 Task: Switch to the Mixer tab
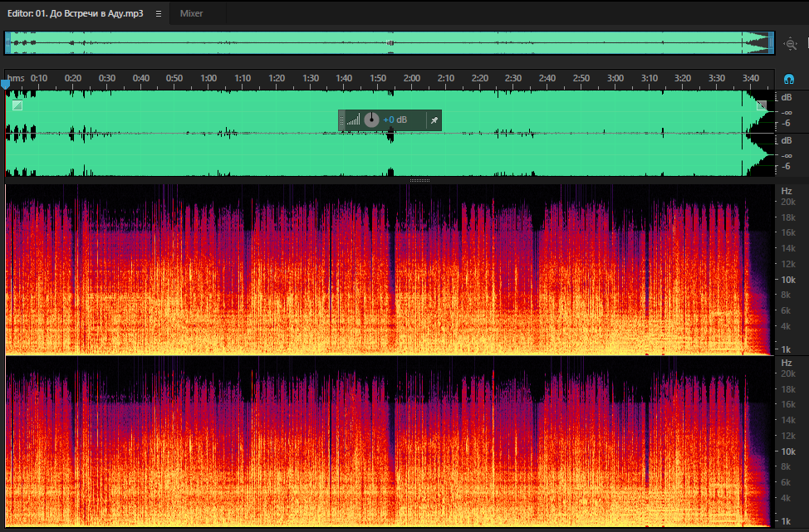(x=191, y=13)
